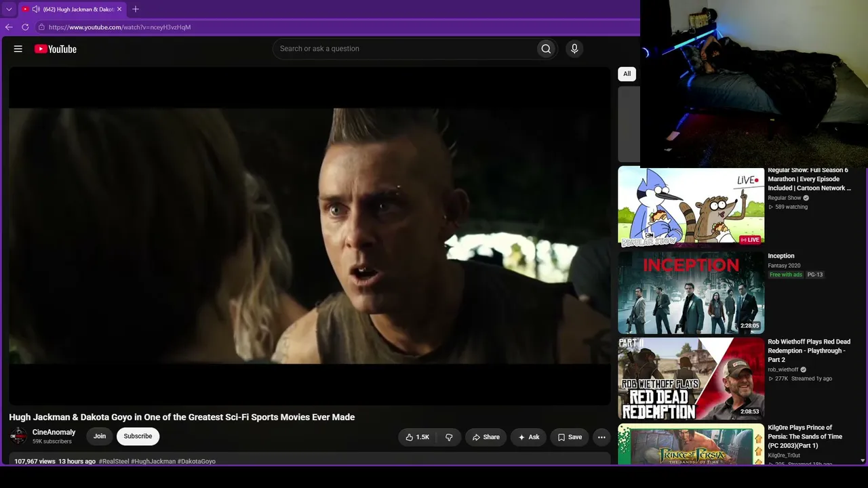This screenshot has height=488, width=868.
Task: Select the YouTube browser tab
Action: (72, 9)
